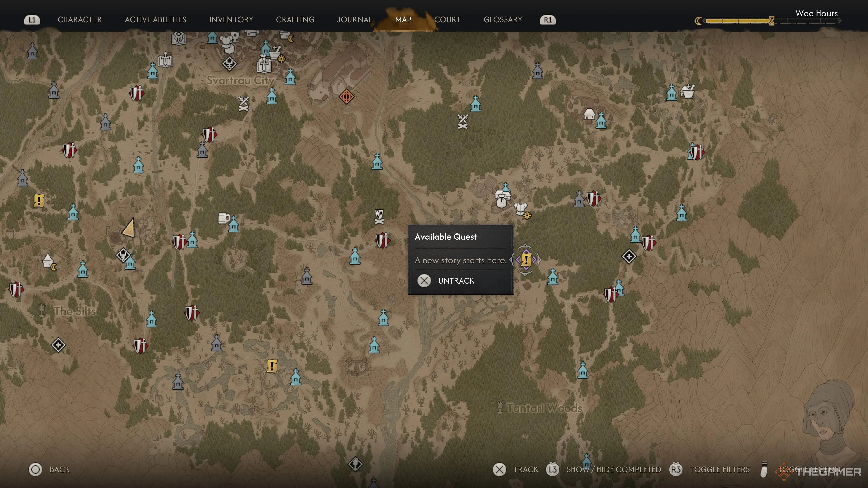
Task: Click the white house icon in northeast village
Action: point(589,114)
